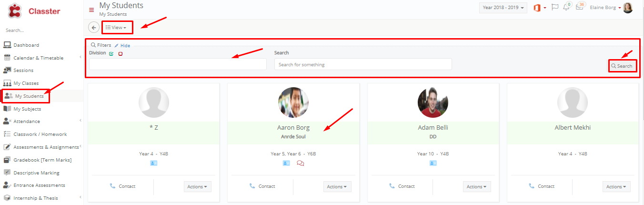Click the Descriptive Marking icon
The width and height of the screenshot is (644, 205).
pos(7,173)
